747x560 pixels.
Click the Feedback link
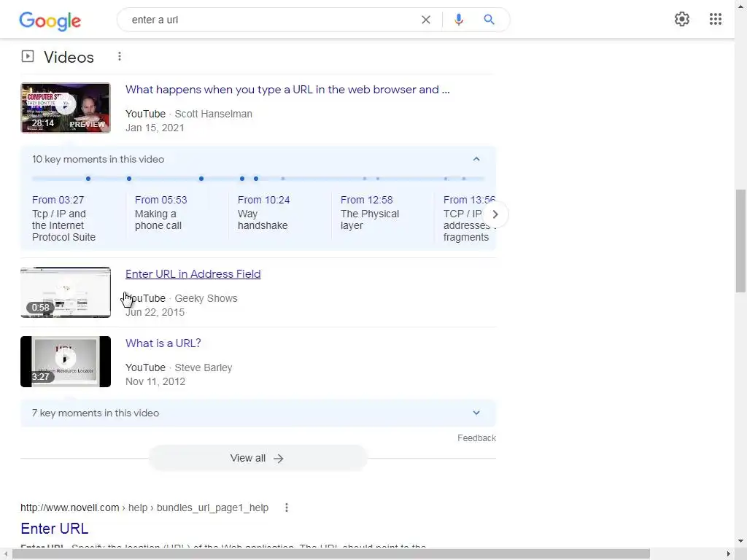click(476, 438)
